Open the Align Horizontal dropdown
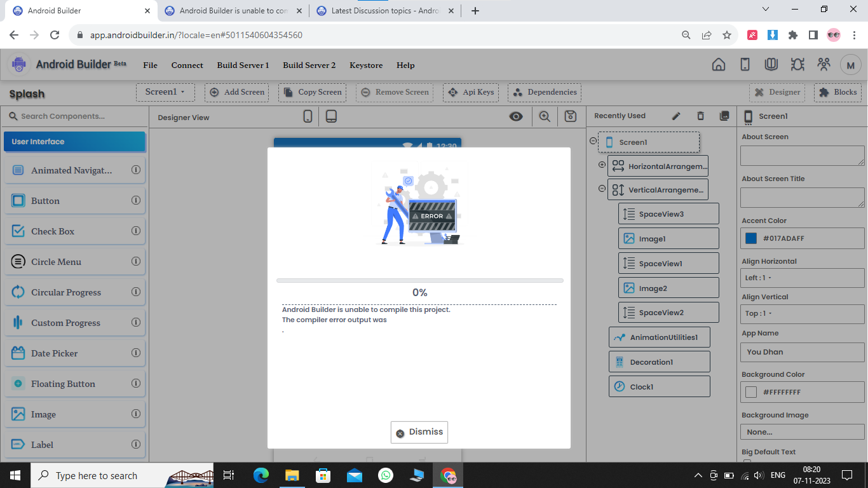Image resolution: width=868 pixels, height=488 pixels. 802,278
